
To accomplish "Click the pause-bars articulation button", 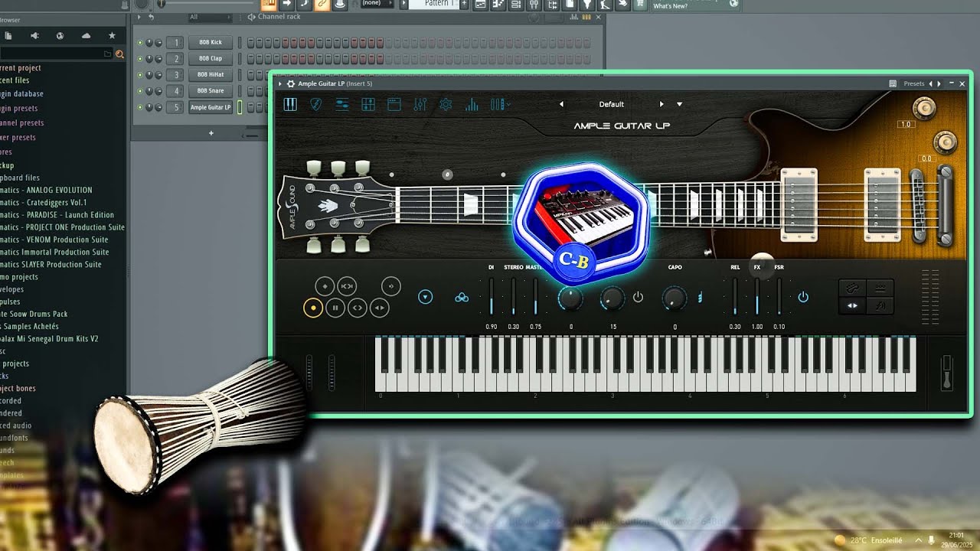I will (x=335, y=308).
